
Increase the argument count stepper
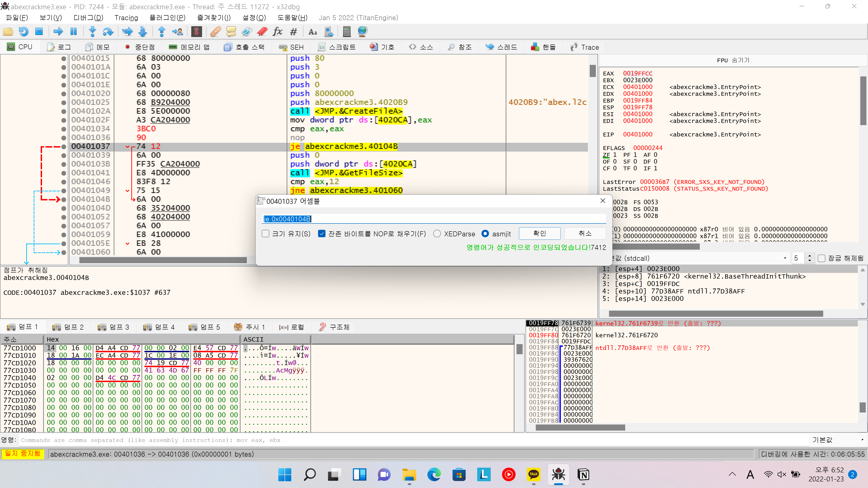point(809,256)
